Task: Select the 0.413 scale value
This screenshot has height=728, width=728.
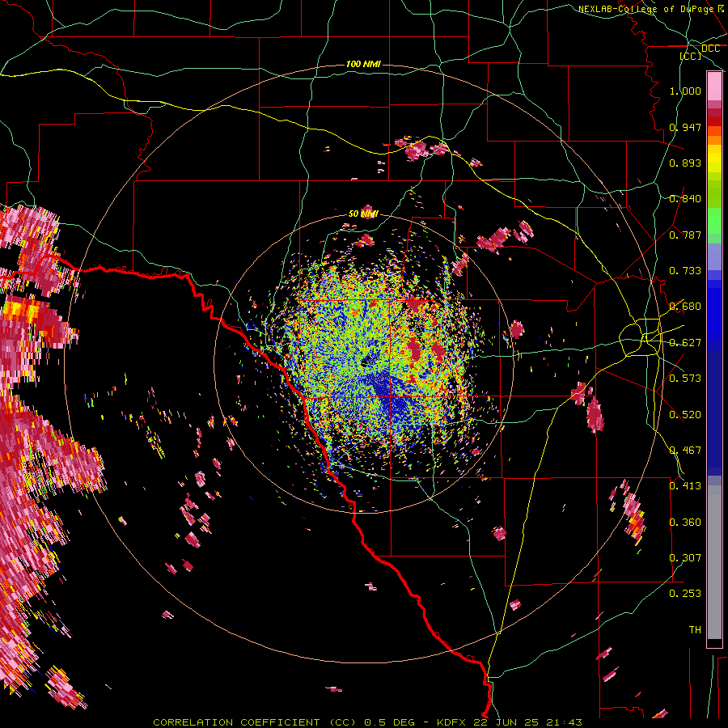Action: 685,486
